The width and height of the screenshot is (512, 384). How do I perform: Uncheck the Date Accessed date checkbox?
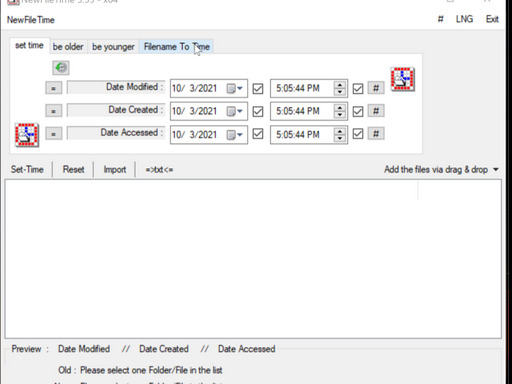tap(258, 134)
